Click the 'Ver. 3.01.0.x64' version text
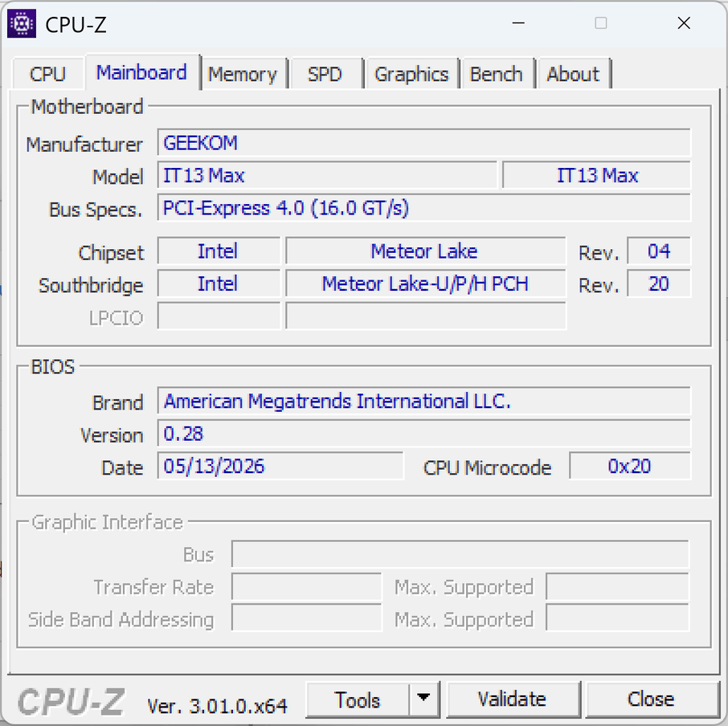This screenshot has height=726, width=728. (x=217, y=706)
